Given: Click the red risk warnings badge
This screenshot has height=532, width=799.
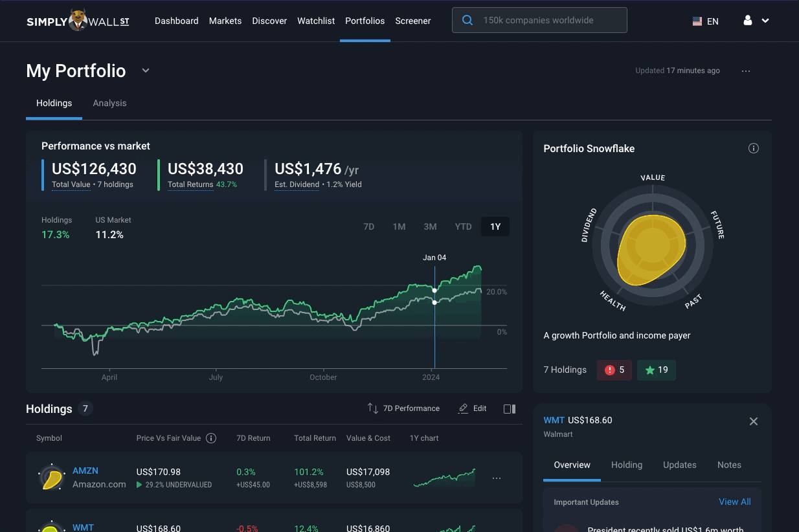Looking at the screenshot, I should [x=614, y=370].
